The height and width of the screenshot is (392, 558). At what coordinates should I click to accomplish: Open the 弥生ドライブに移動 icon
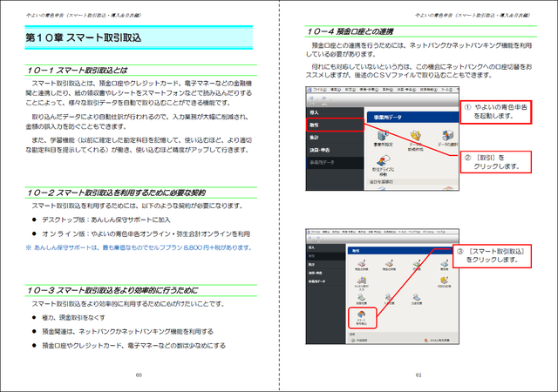[x=384, y=166]
